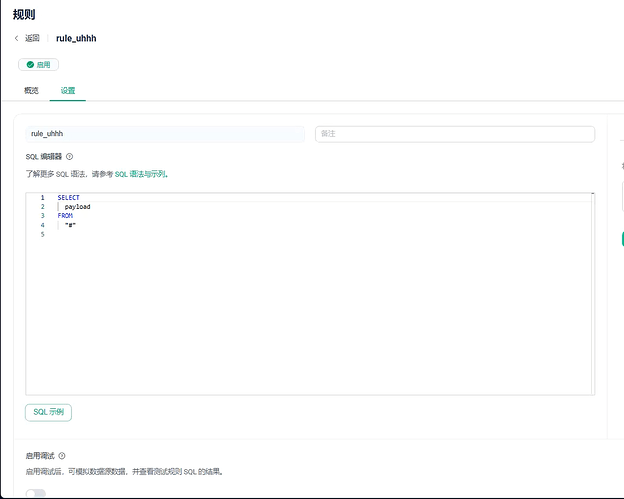Click the help icon beside SQL 编辑器

pyautogui.click(x=69, y=156)
